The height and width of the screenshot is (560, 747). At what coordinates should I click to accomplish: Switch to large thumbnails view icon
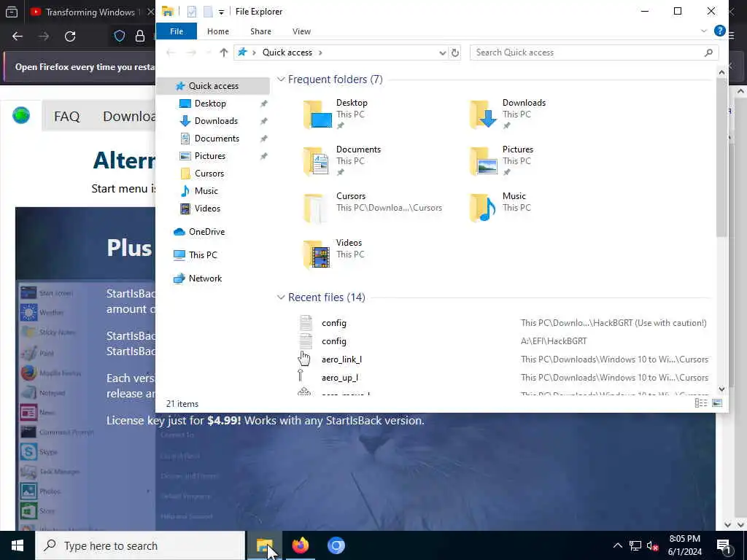pos(717,403)
